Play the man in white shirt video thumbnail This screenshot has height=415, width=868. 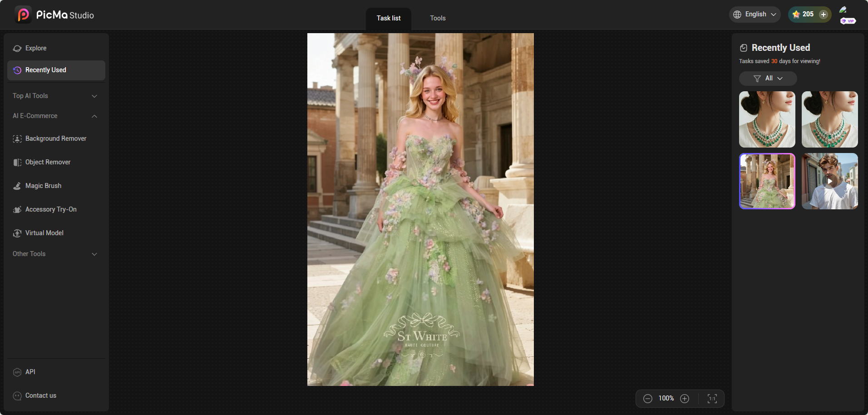(x=829, y=181)
